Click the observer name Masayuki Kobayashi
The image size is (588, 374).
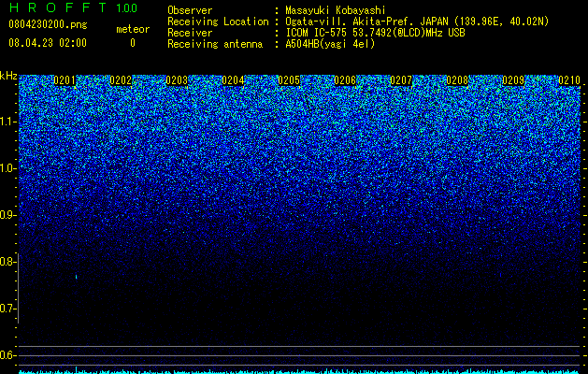[336, 10]
